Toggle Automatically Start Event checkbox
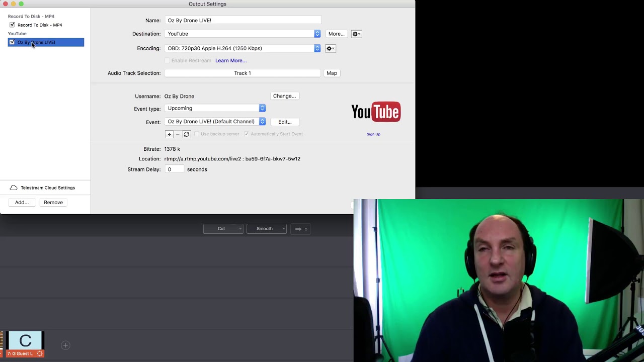 pos(247,134)
